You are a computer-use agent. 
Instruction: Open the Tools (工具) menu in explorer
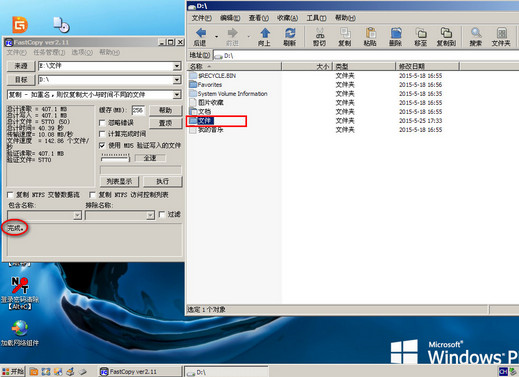coord(316,18)
